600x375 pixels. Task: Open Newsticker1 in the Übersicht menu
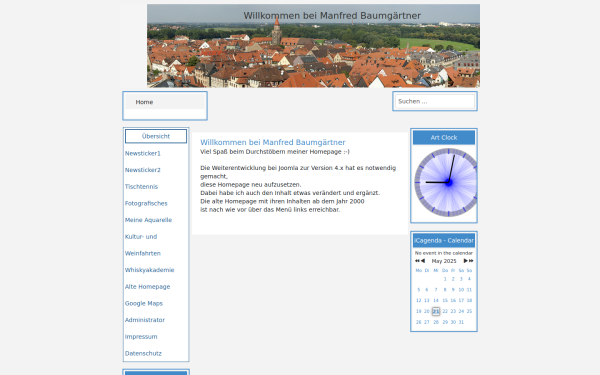click(143, 153)
